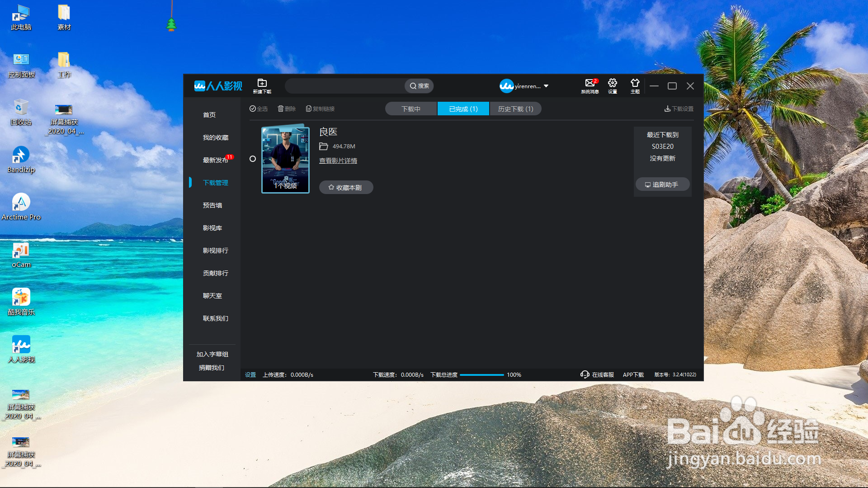Switch to the 历史下载 (1) tab

pos(516,109)
